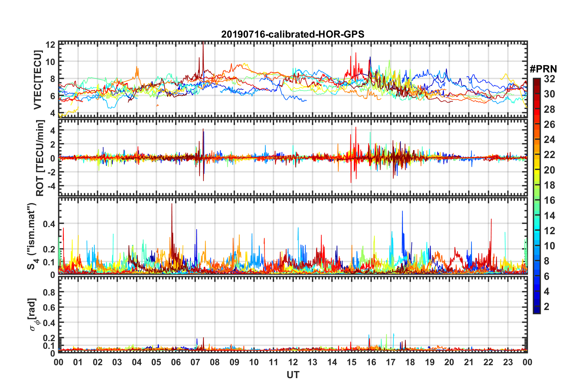Click the "-2" tick on ROT y-axis
The height and width of the screenshot is (392, 586).
(x=51, y=172)
